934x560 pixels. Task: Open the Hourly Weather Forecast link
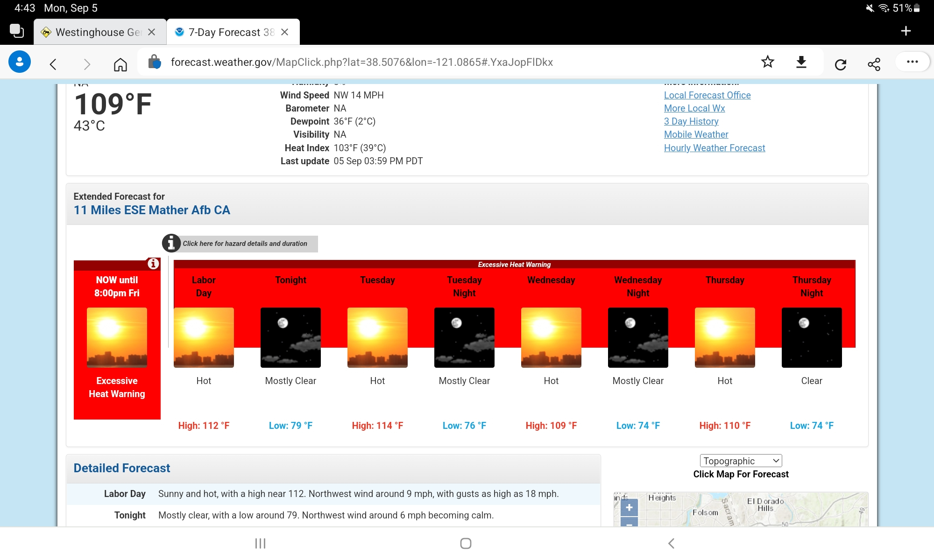[715, 148]
